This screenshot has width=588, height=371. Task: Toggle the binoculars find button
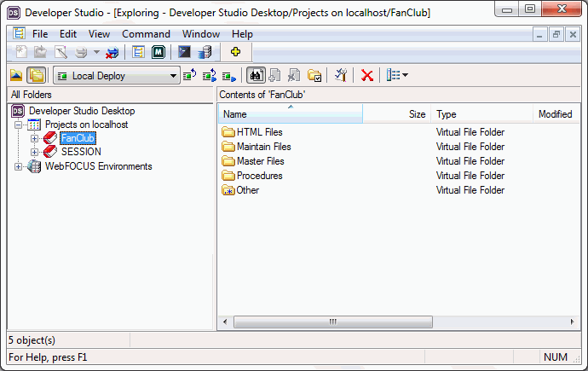pos(256,75)
